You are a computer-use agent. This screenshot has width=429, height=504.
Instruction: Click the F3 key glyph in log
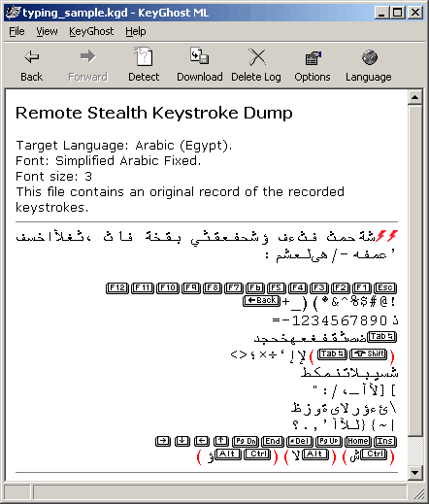pyautogui.click(x=319, y=287)
